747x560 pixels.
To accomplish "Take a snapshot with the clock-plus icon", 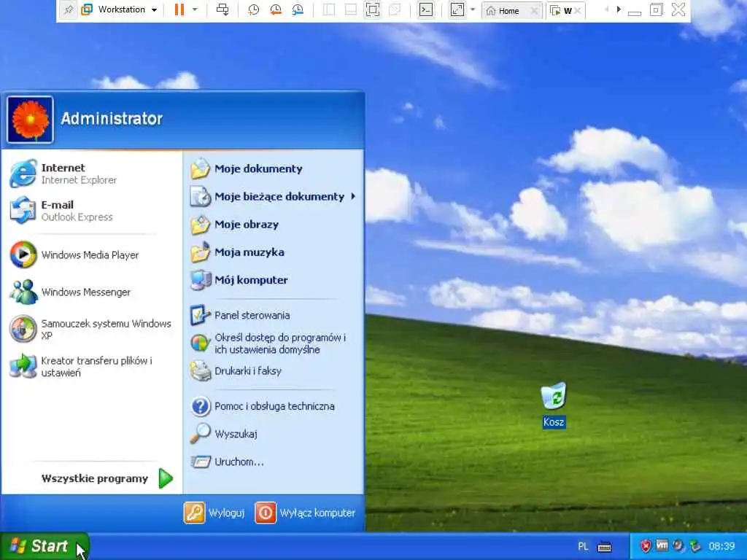I will pyautogui.click(x=253, y=9).
